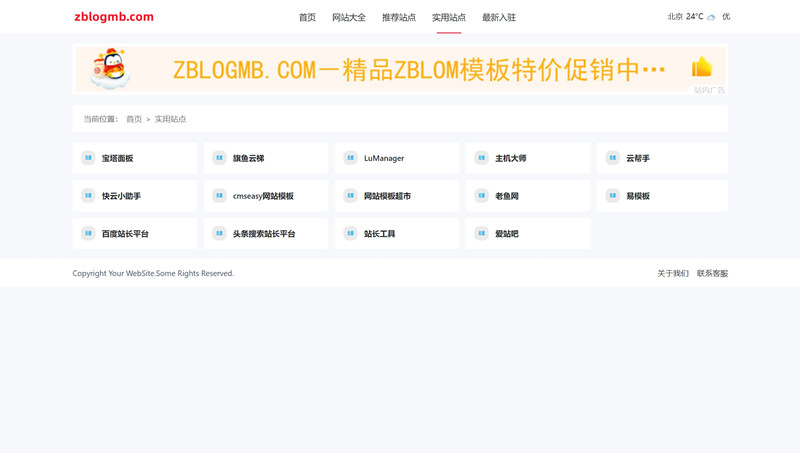Open the 站长工具 site link

380,234
